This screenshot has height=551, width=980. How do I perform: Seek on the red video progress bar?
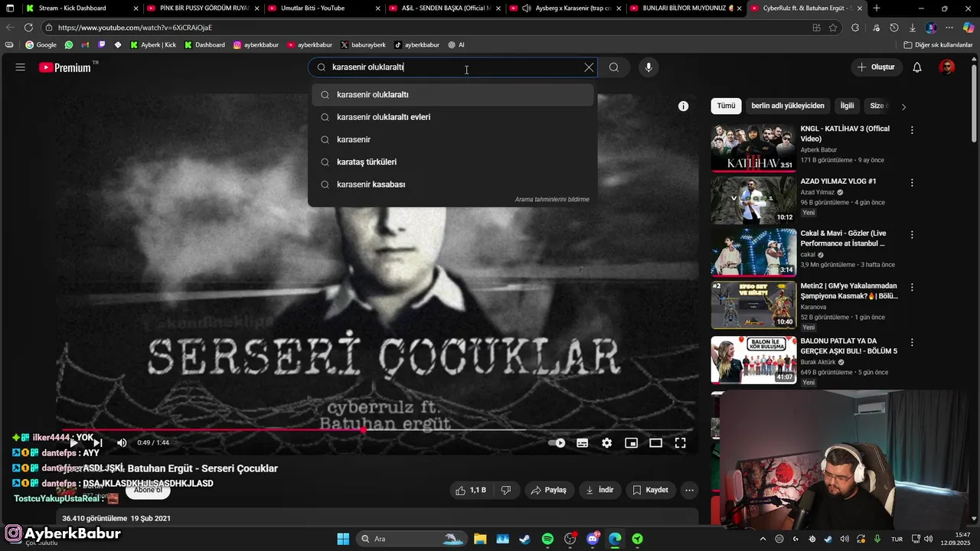[377, 429]
